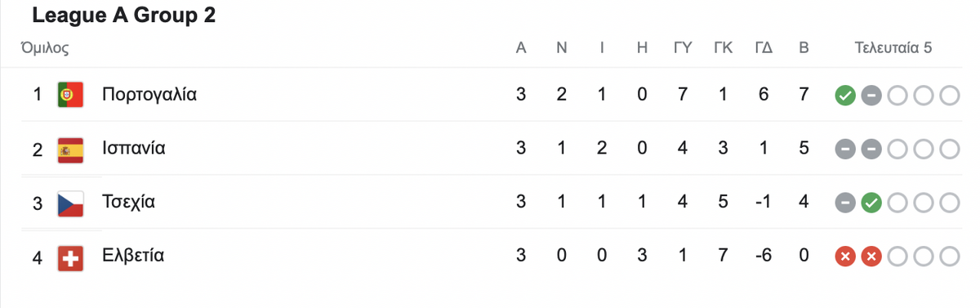Click Czechia's gray draw icon

click(x=844, y=203)
